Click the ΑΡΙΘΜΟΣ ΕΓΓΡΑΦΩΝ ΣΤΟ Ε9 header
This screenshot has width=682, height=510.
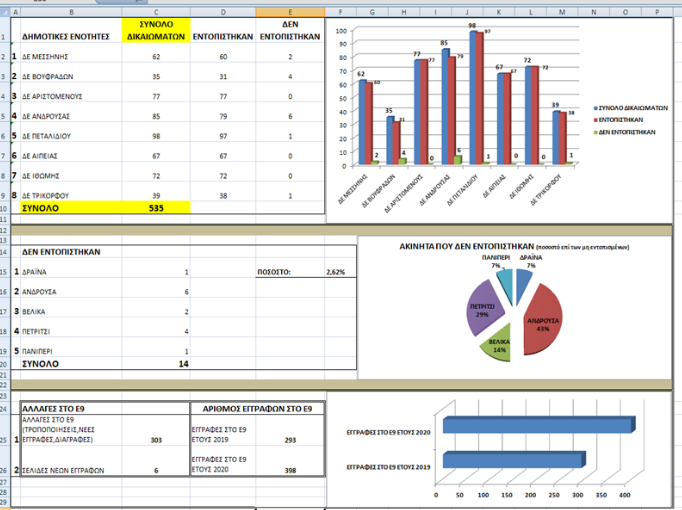[257, 409]
